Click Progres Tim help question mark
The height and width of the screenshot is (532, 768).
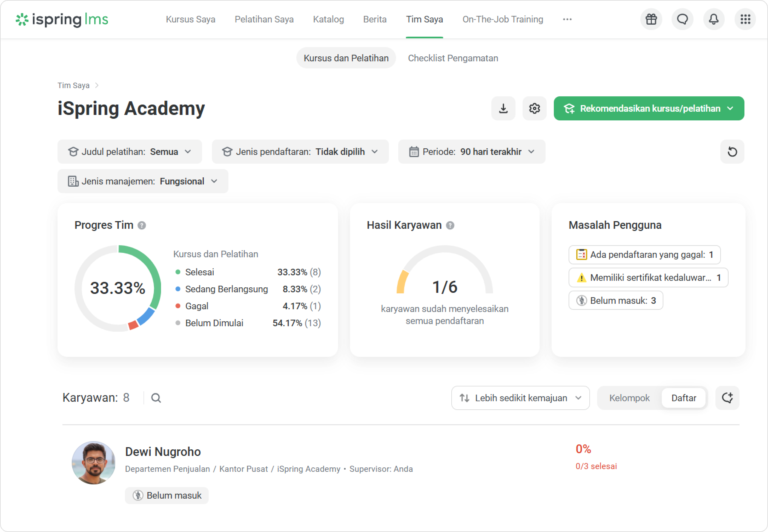pyautogui.click(x=142, y=226)
